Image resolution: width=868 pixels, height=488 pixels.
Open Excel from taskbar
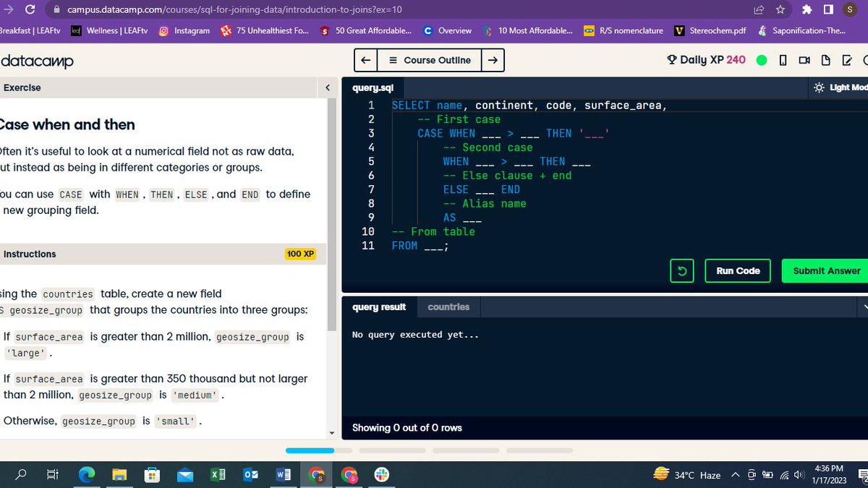click(x=218, y=475)
